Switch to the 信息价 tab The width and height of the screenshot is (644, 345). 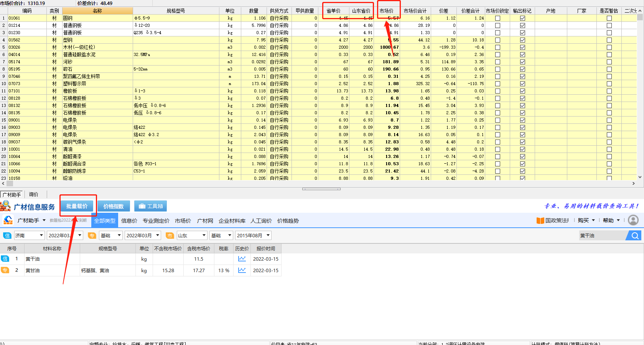pyautogui.click(x=129, y=221)
